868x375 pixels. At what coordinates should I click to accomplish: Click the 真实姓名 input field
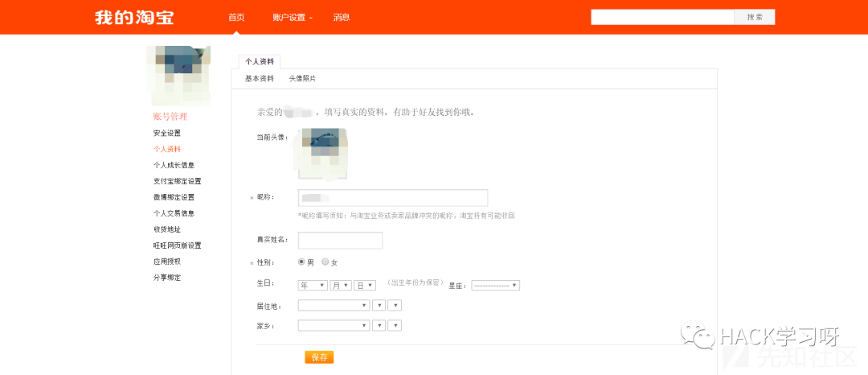(x=341, y=241)
